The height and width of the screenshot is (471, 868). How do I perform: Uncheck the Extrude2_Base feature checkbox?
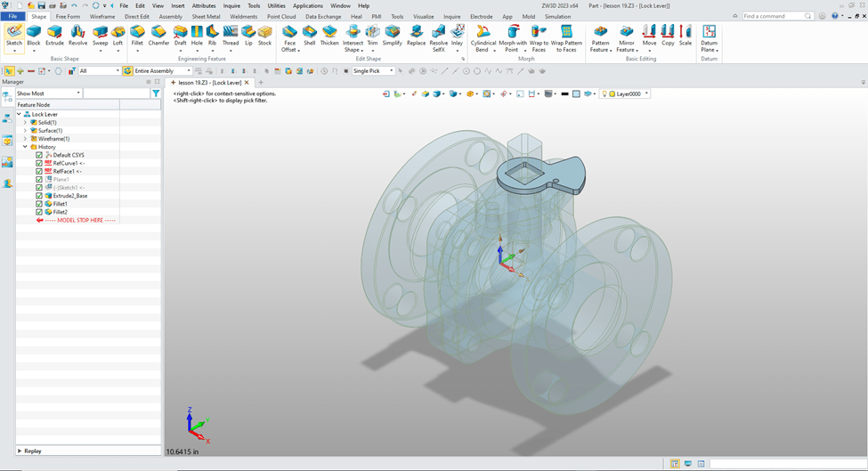click(39, 196)
